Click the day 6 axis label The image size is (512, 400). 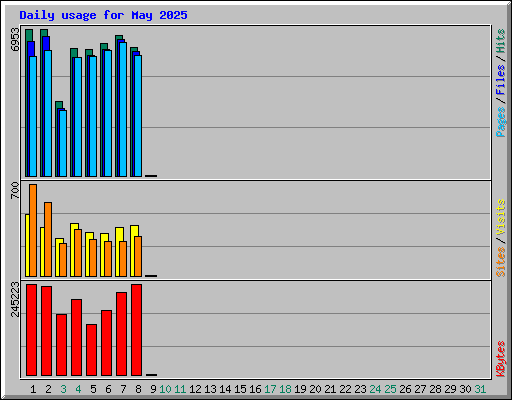pos(108,389)
